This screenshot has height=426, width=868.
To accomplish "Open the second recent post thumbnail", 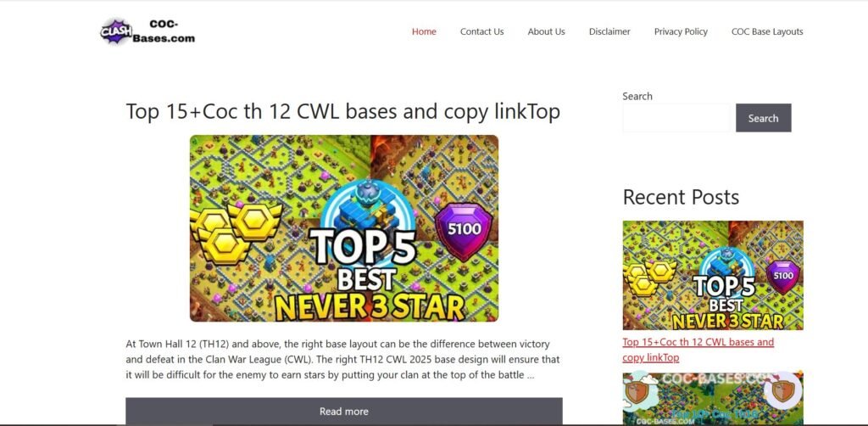I will click(713, 398).
